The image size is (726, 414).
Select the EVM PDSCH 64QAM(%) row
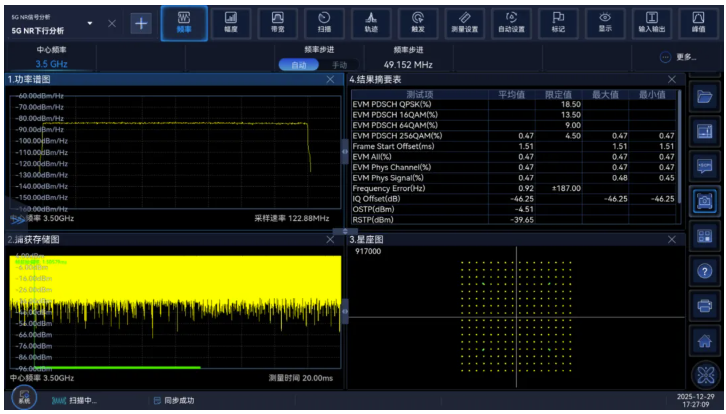[513, 125]
